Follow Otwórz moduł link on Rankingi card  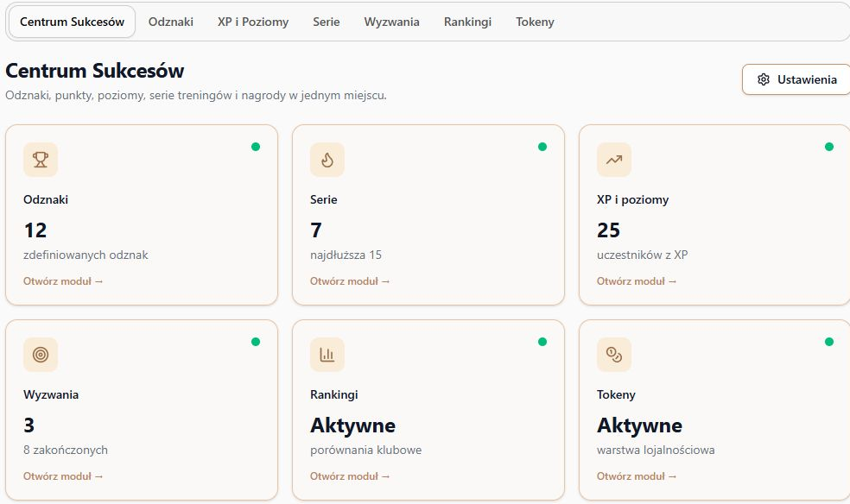point(350,476)
